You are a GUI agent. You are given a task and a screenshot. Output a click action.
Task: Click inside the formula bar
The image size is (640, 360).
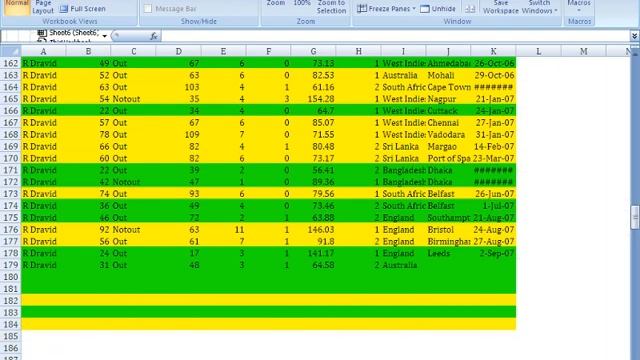pyautogui.click(x=395, y=36)
